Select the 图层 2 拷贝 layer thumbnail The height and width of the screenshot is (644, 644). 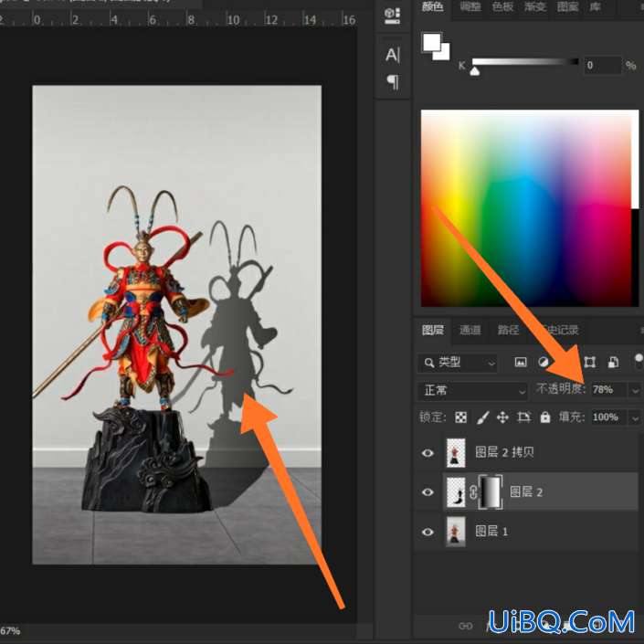pyautogui.click(x=456, y=452)
